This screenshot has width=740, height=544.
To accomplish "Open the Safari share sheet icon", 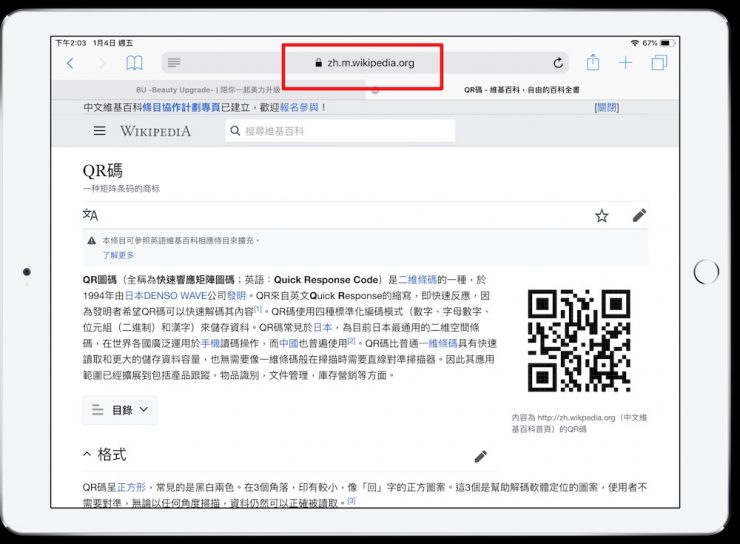I will click(593, 62).
